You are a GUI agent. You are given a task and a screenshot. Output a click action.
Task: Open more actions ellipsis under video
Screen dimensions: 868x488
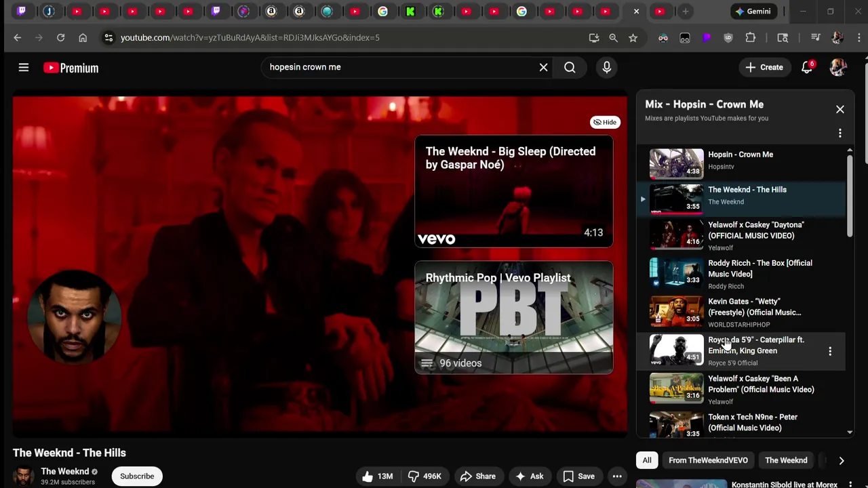617,476
